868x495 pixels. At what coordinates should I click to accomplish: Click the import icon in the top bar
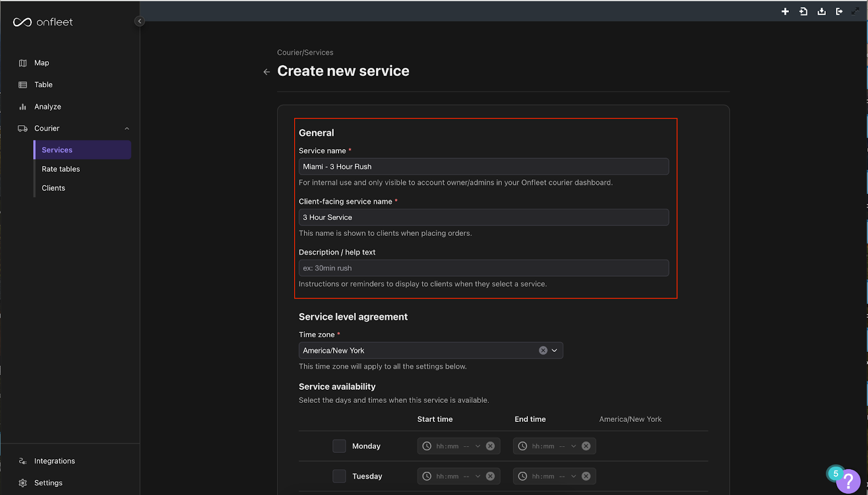pyautogui.click(x=803, y=11)
